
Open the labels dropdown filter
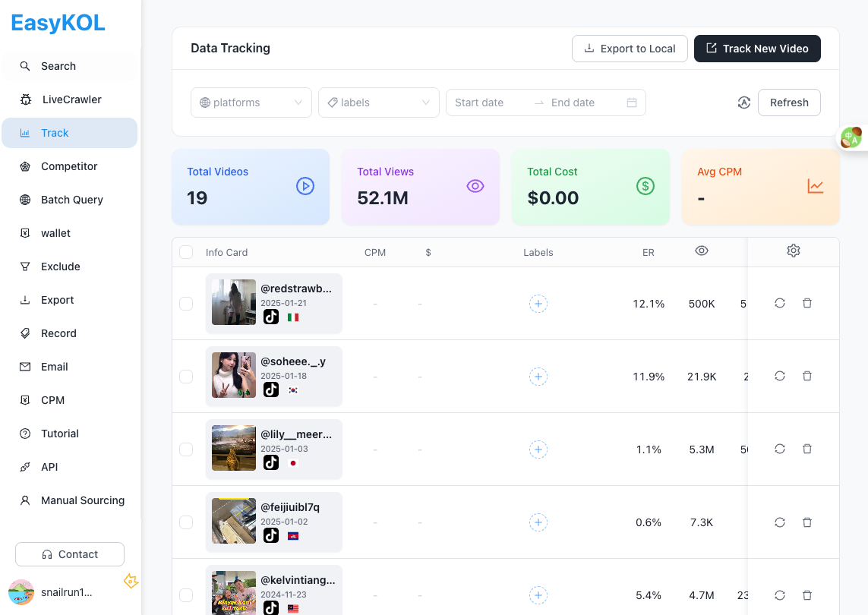point(378,102)
